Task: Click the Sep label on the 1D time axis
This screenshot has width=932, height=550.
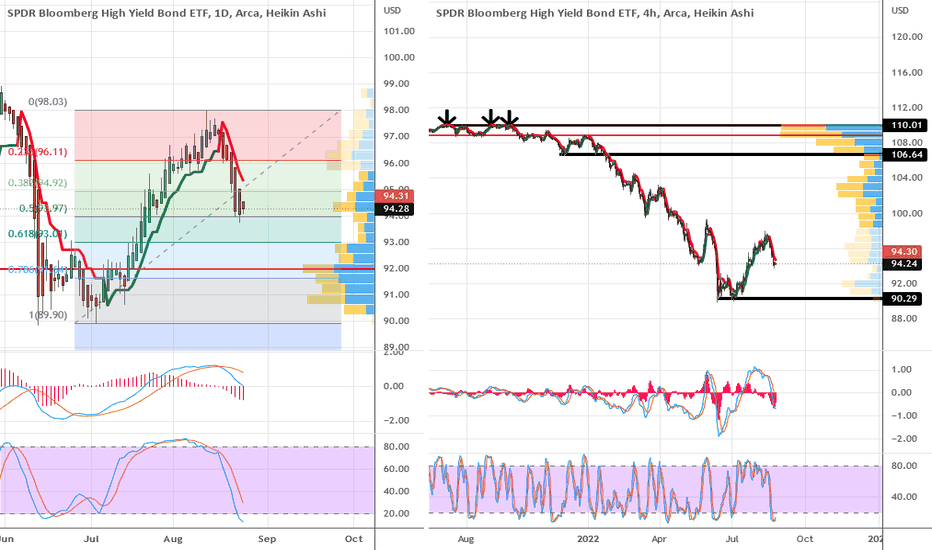Action: pos(267,539)
